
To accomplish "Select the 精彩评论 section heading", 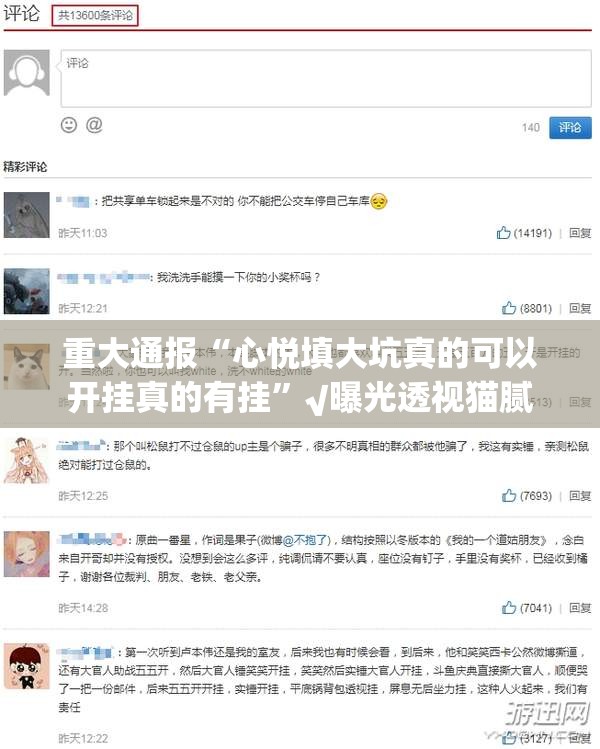I will pos(25,167).
